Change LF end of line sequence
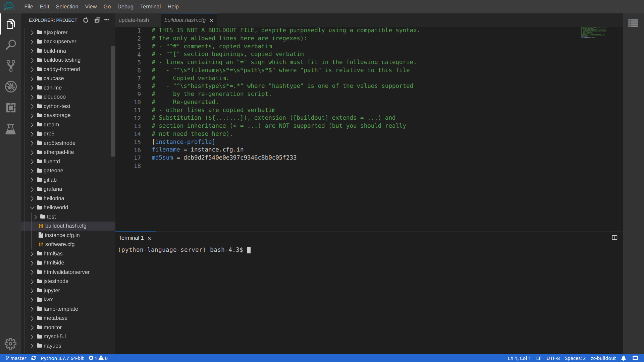The height and width of the screenshot is (362, 644). (539, 358)
